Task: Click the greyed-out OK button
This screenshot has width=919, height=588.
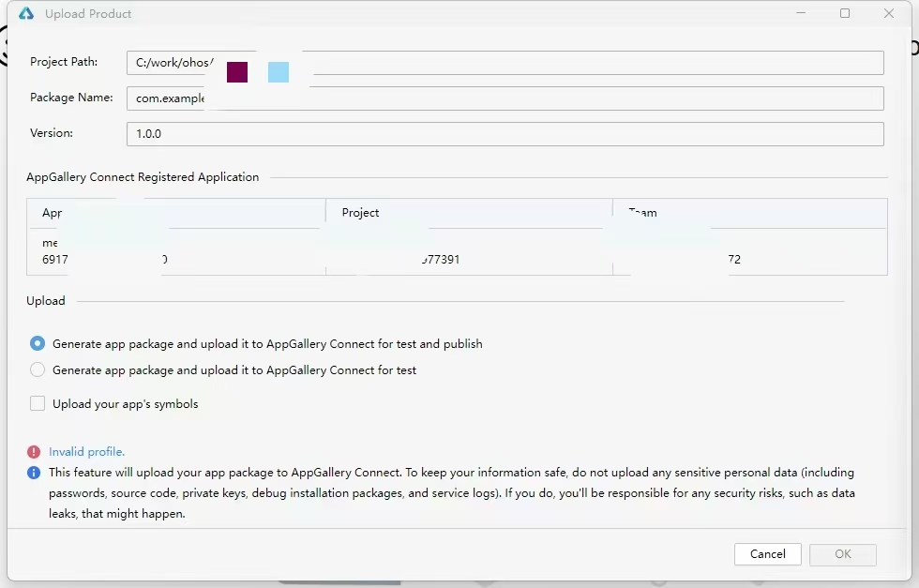Action: tap(843, 554)
